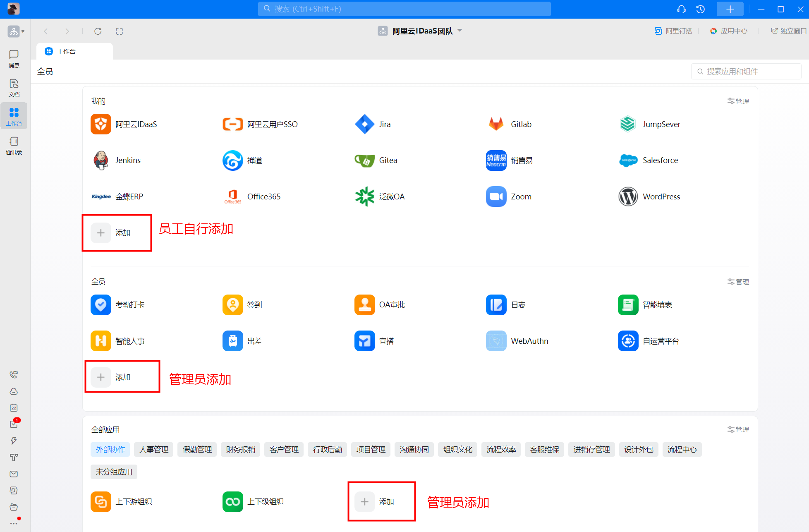Open the 自运营平台 app
809x532 pixels.
pos(649,341)
